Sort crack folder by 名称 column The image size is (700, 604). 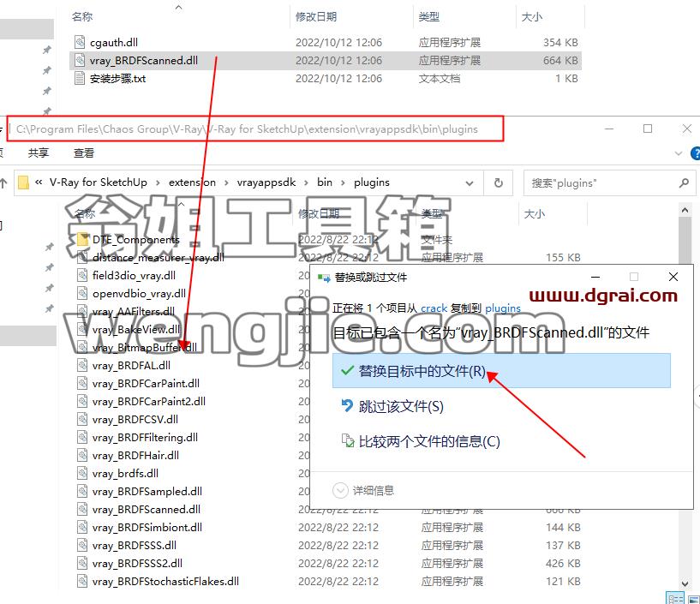(82, 17)
